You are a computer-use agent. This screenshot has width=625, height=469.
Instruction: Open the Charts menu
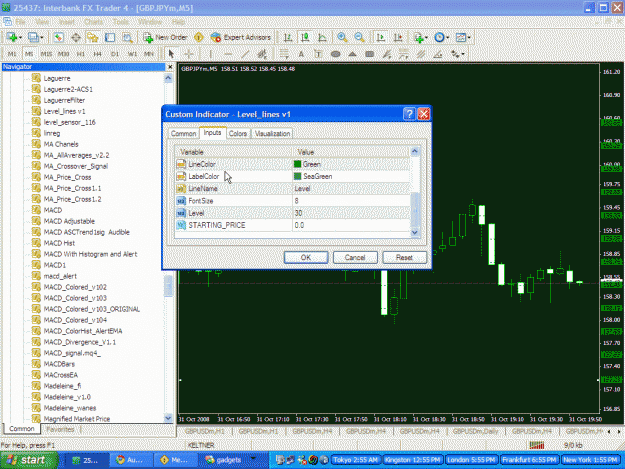point(94,22)
